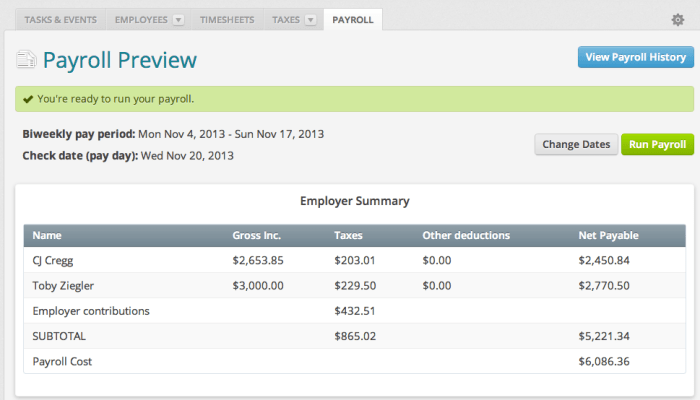Click the Payroll Preview heading

[x=120, y=60]
